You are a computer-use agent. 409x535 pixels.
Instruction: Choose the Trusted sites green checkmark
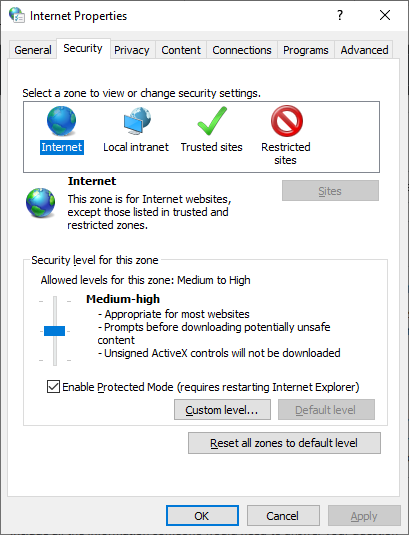[212, 121]
